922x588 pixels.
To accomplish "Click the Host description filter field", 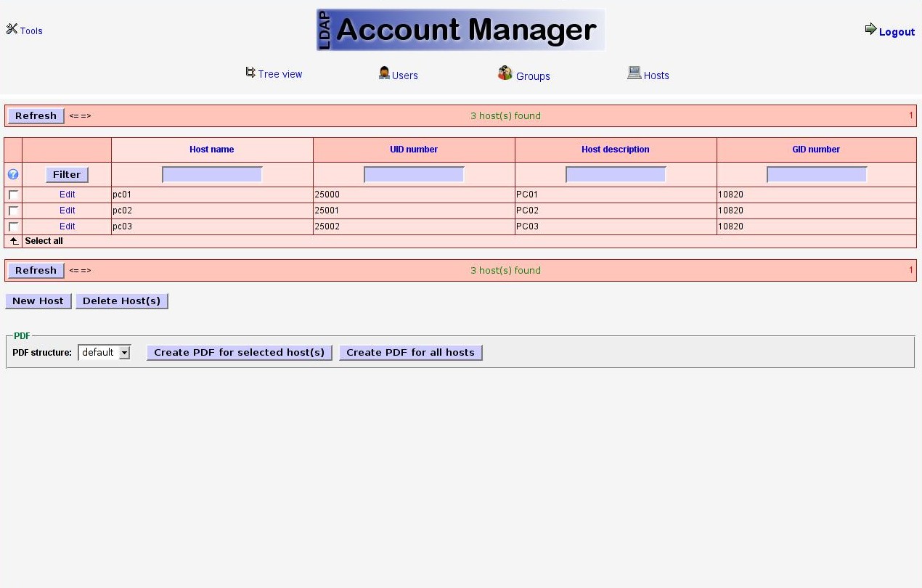I will (x=616, y=175).
